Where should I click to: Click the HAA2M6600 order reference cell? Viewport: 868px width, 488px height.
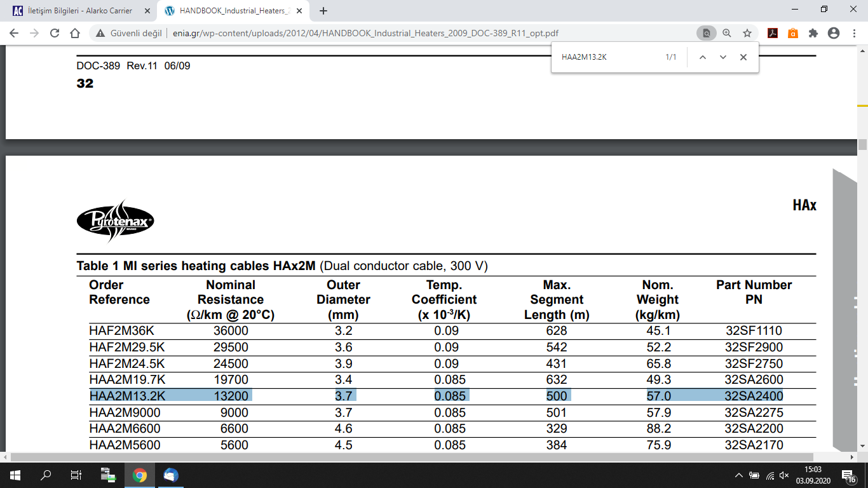click(x=125, y=429)
